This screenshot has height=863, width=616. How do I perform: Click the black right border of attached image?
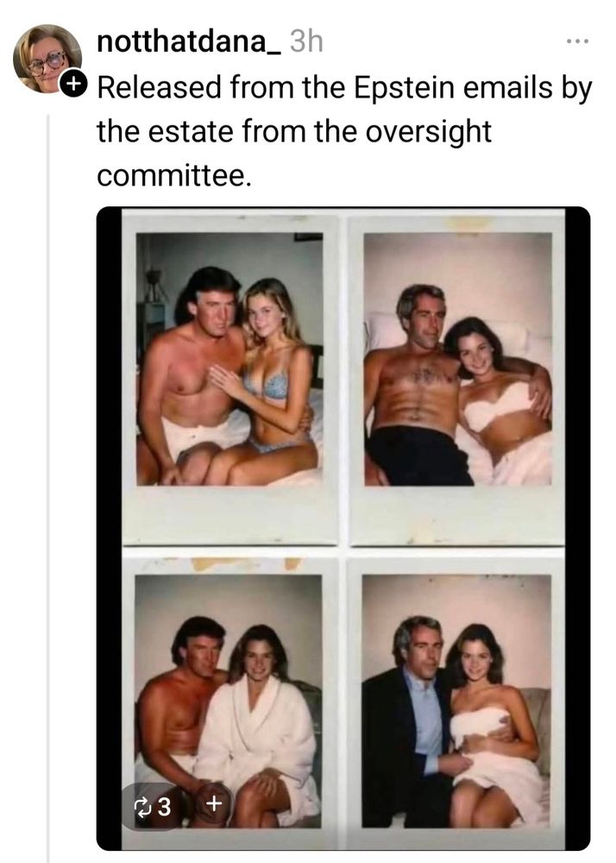coord(577,528)
